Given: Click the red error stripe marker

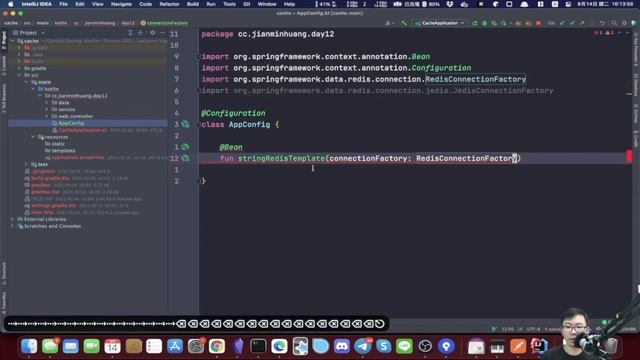Looking at the screenshot, I should tap(629, 156).
